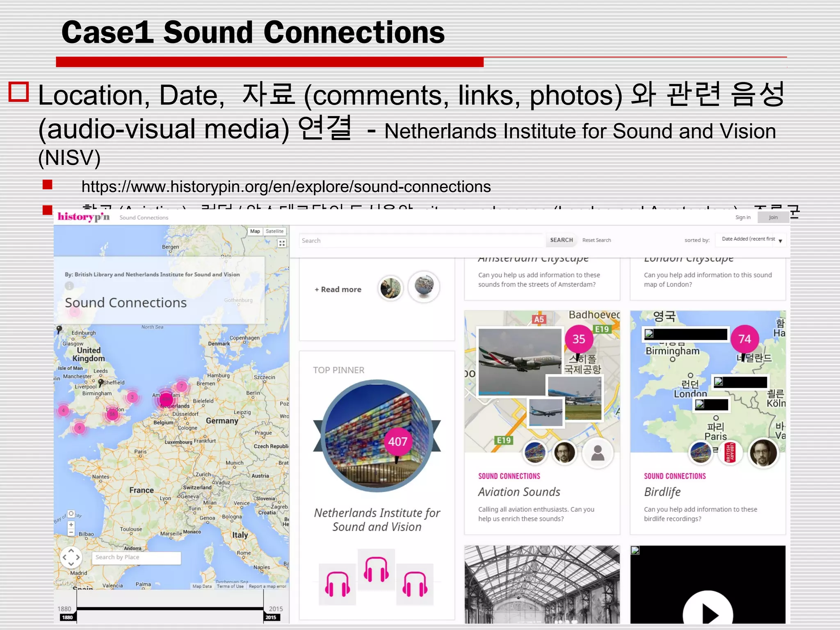The height and width of the screenshot is (630, 840).
Task: Open the Aviation Sounds collection title
Action: 519,492
